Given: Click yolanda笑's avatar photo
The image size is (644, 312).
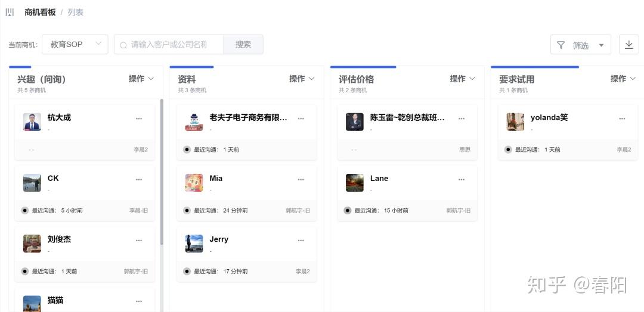Looking at the screenshot, I should (515, 122).
